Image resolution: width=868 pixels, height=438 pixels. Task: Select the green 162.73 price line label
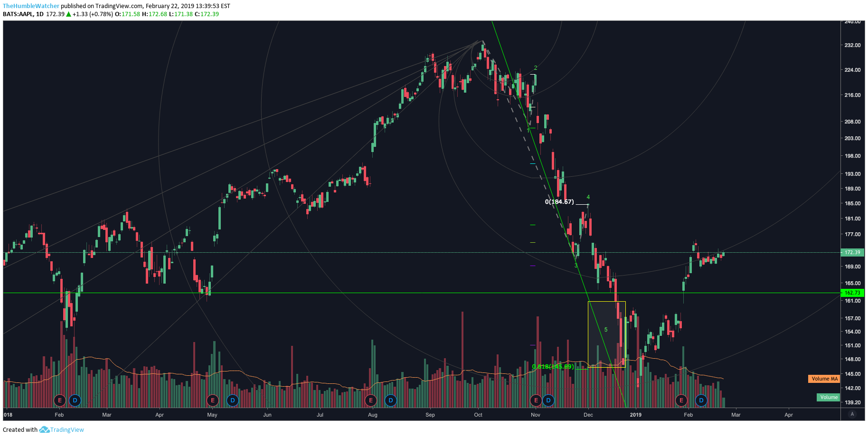[x=852, y=293]
